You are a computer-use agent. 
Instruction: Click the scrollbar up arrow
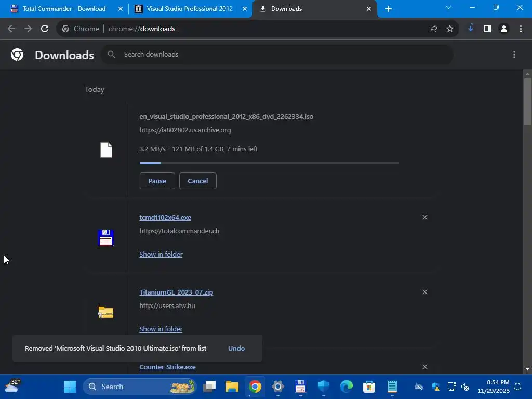(527, 73)
